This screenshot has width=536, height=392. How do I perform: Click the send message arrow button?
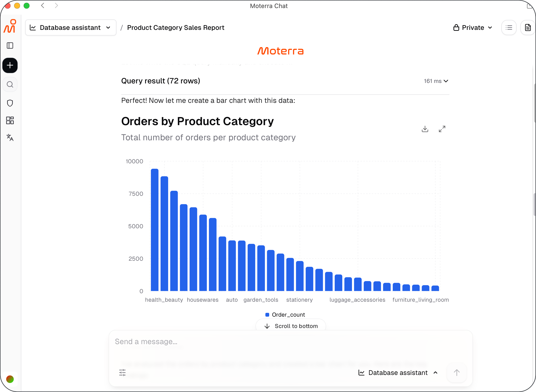click(x=457, y=373)
